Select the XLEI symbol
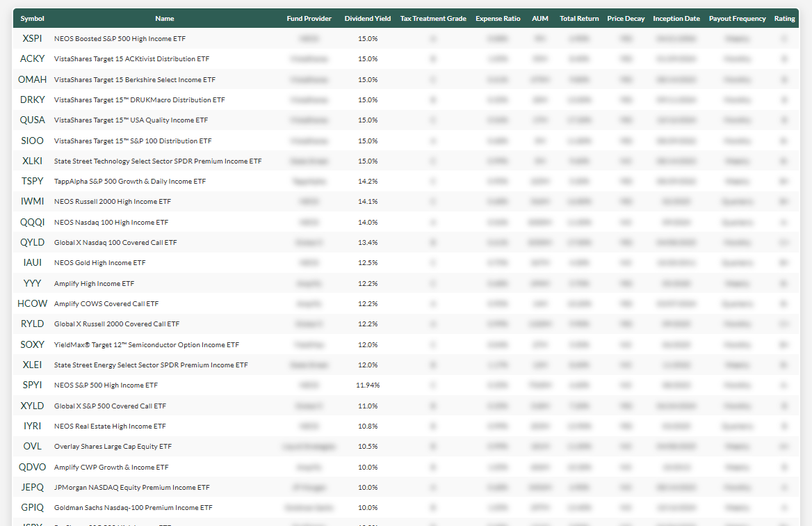Screen dimensions: 812x526 click(32, 365)
